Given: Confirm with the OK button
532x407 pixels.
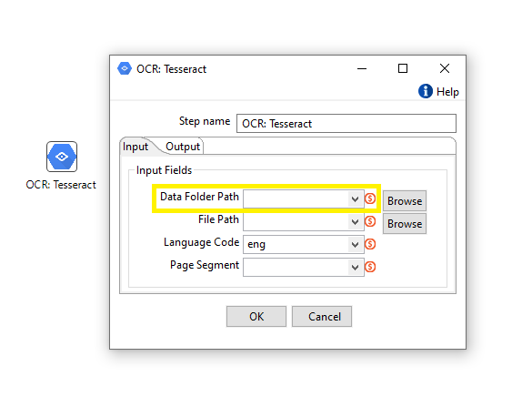Looking at the screenshot, I should click(x=256, y=316).
